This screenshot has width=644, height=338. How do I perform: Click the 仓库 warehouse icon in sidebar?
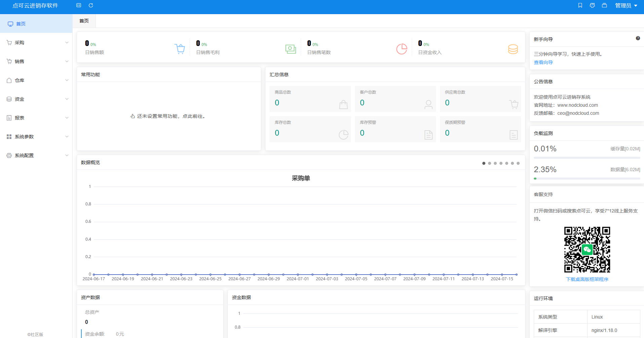tap(9, 80)
